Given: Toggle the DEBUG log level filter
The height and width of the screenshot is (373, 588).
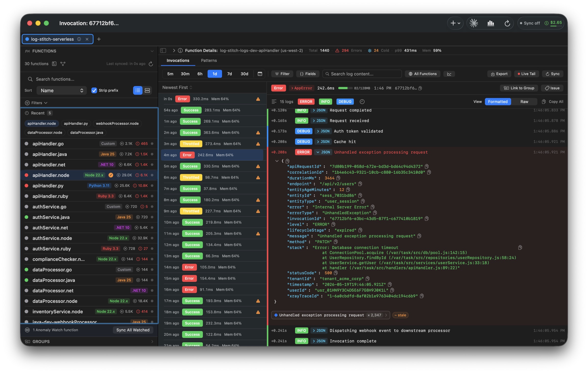Looking at the screenshot, I should (345, 102).
